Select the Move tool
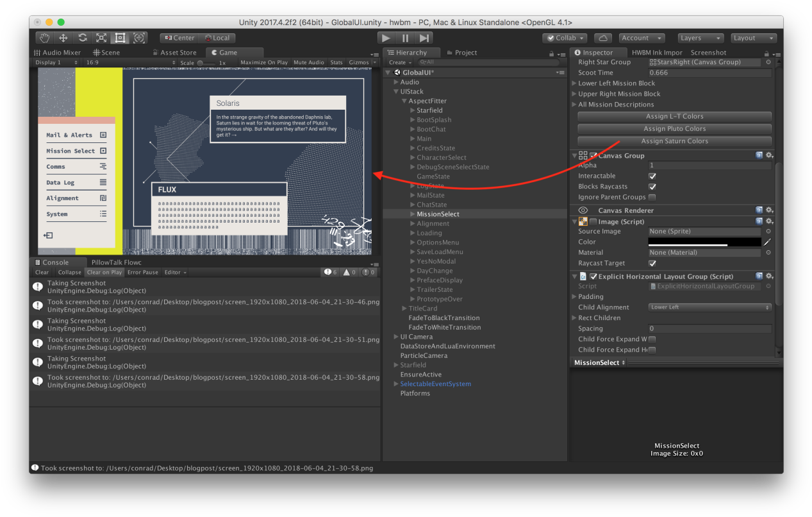812x517 pixels. coord(63,38)
